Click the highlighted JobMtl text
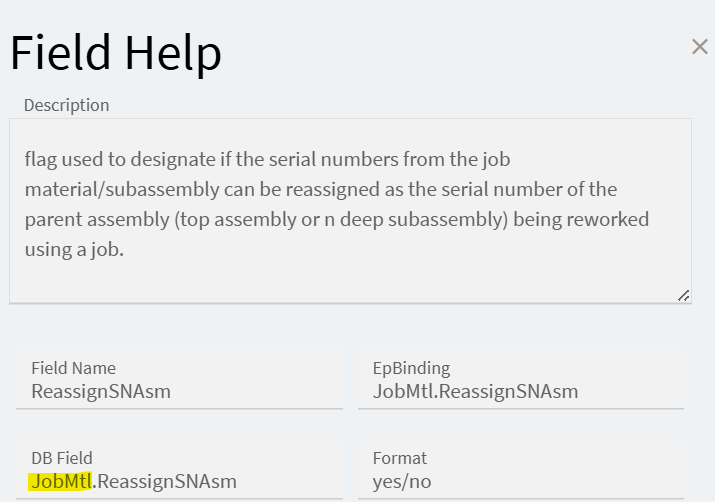715x502 pixels. coord(61,482)
